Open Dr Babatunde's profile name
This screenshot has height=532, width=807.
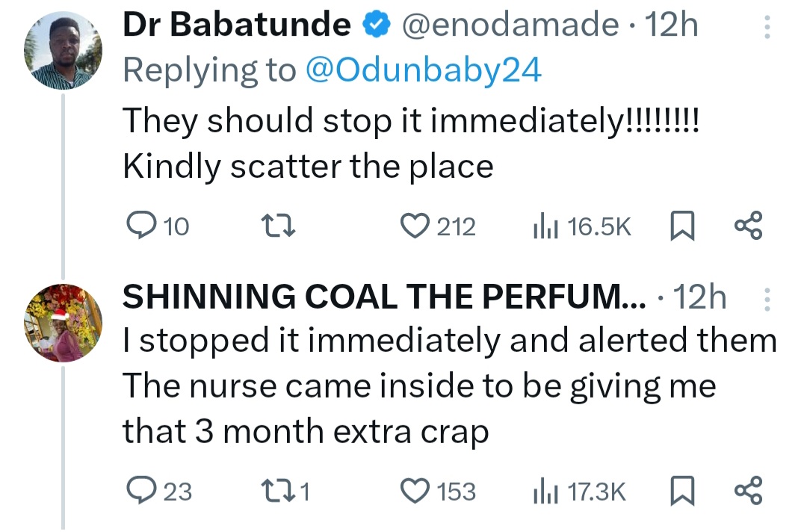pos(236,27)
